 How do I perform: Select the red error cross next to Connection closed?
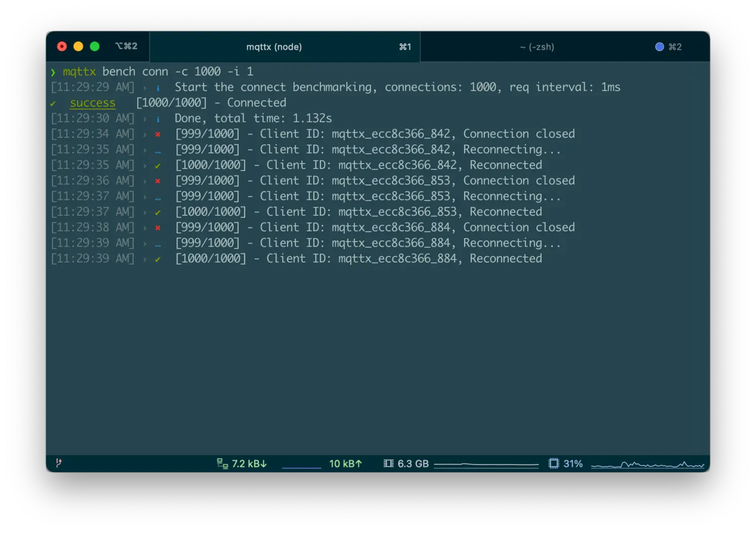(158, 134)
